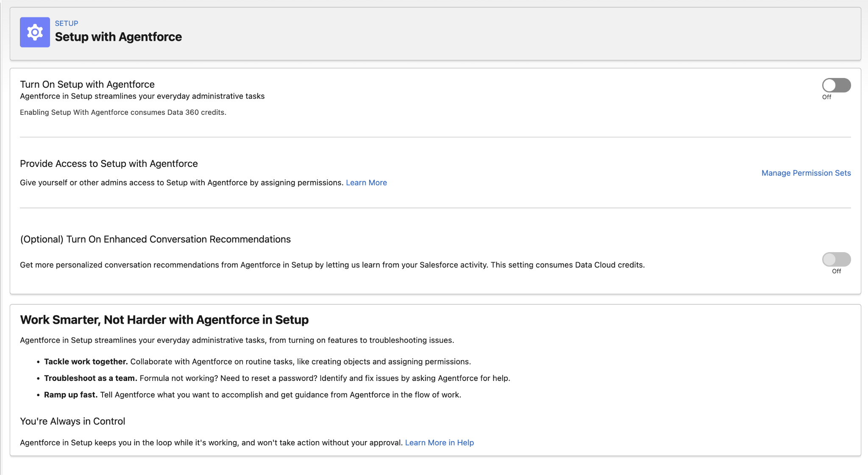This screenshot has height=475, width=868.
Task: Open Learn More in Help link
Action: pos(440,443)
